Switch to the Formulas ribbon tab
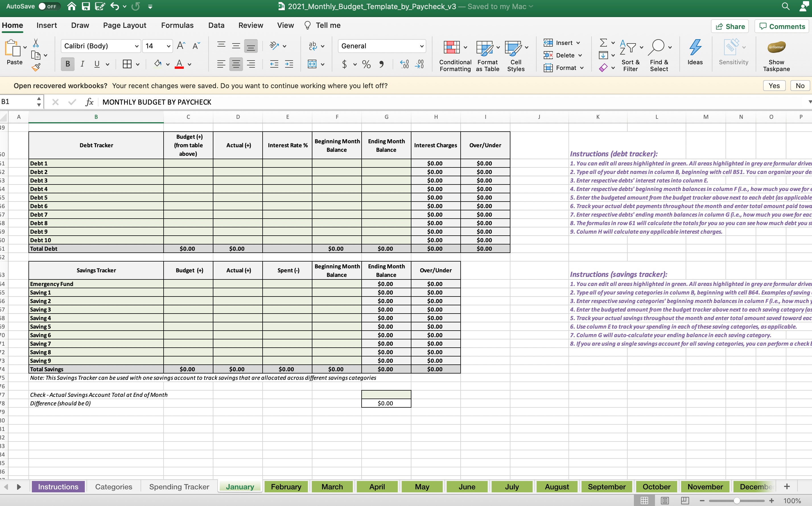This screenshot has width=812, height=506. pyautogui.click(x=178, y=25)
